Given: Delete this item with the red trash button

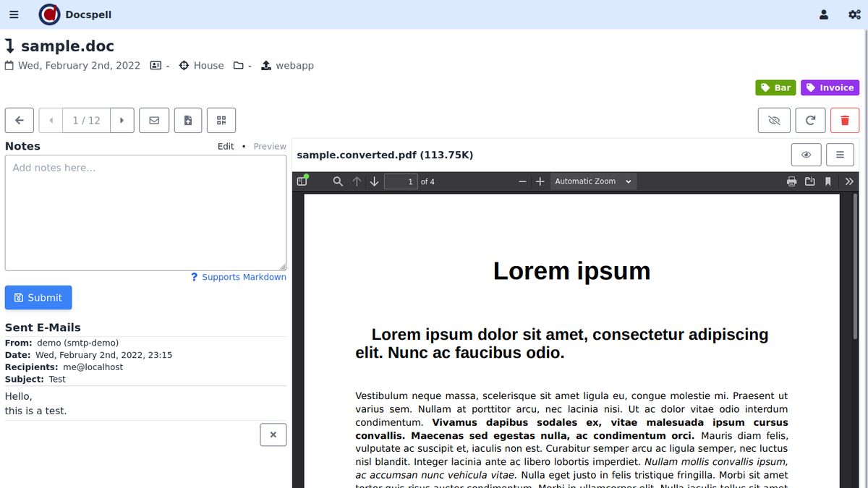Looking at the screenshot, I should click(x=845, y=121).
